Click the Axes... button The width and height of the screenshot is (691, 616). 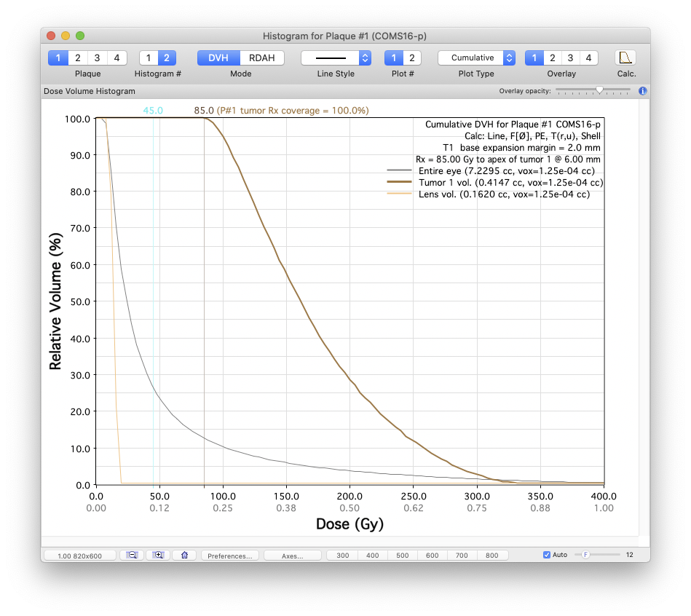point(293,556)
